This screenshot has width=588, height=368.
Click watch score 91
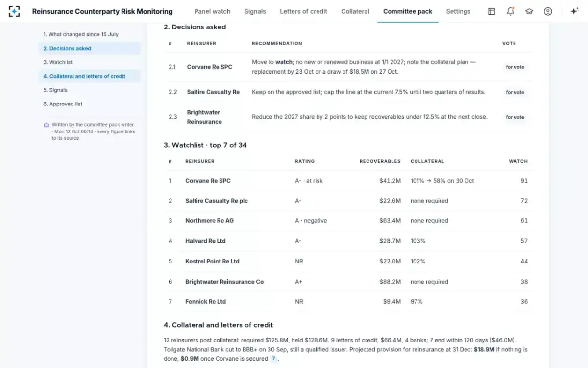pyautogui.click(x=524, y=181)
